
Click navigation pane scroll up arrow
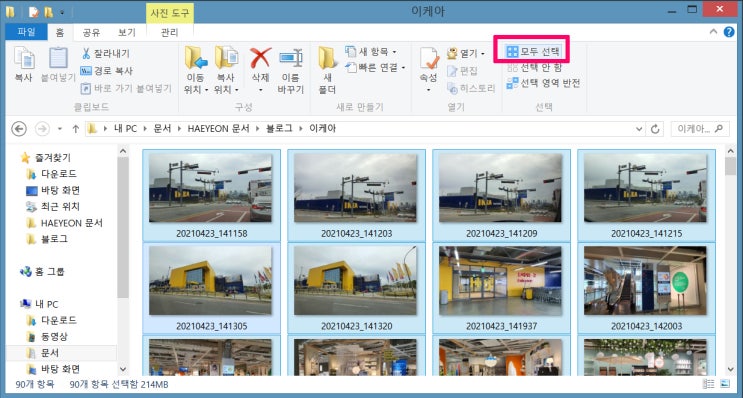click(123, 151)
